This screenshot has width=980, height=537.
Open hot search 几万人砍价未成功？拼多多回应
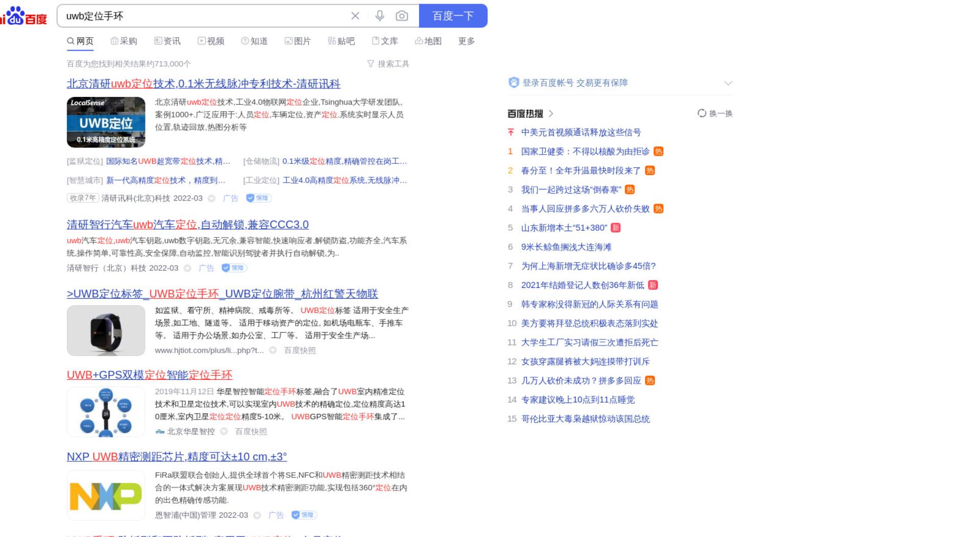tap(581, 381)
